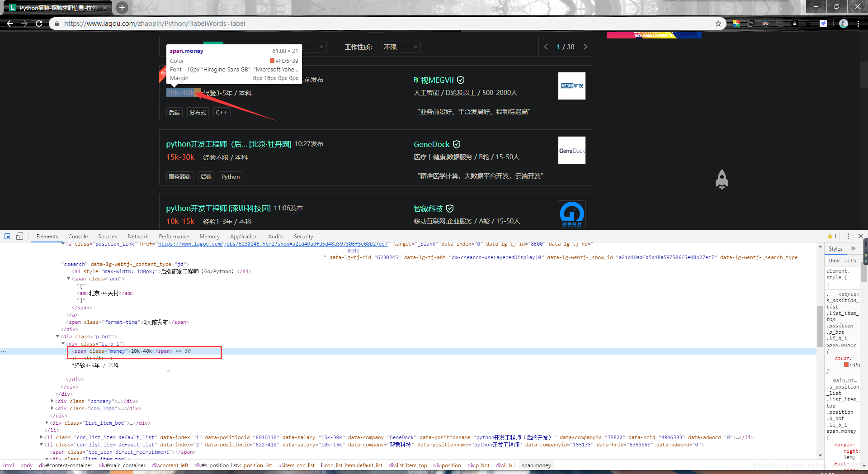The width and height of the screenshot is (868, 474).
Task: Open the GeneDock company link
Action: point(432,144)
